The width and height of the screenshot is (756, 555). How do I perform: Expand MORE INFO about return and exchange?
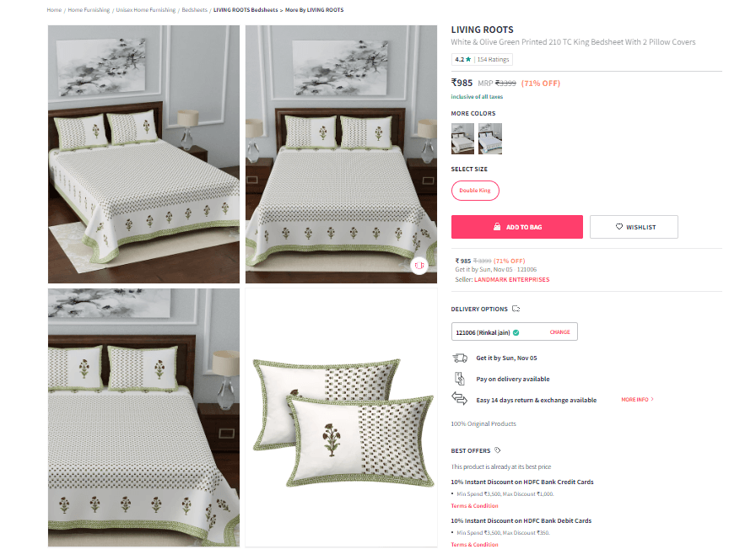637,400
